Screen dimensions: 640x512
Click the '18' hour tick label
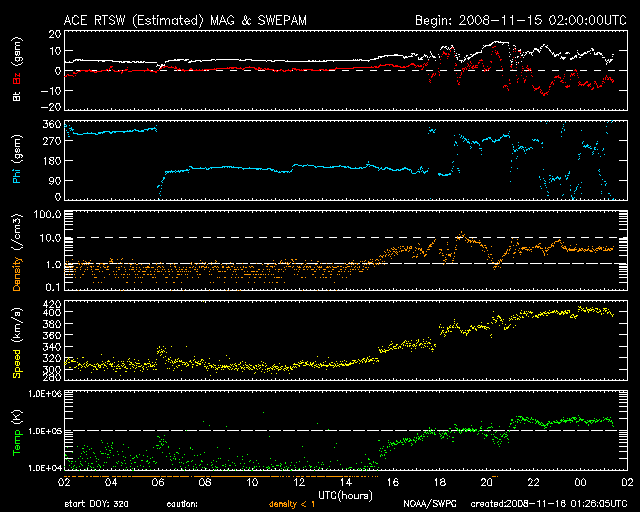pyautogui.click(x=440, y=482)
